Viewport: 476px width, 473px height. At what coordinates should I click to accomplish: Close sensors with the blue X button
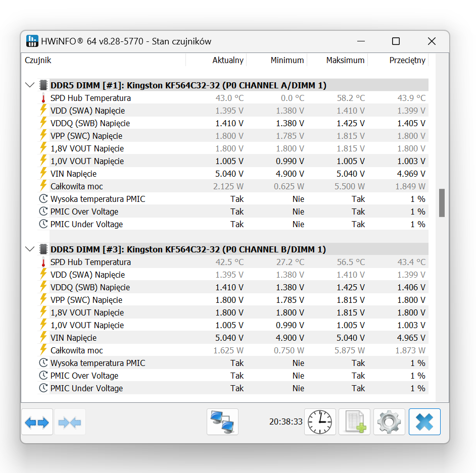424,422
